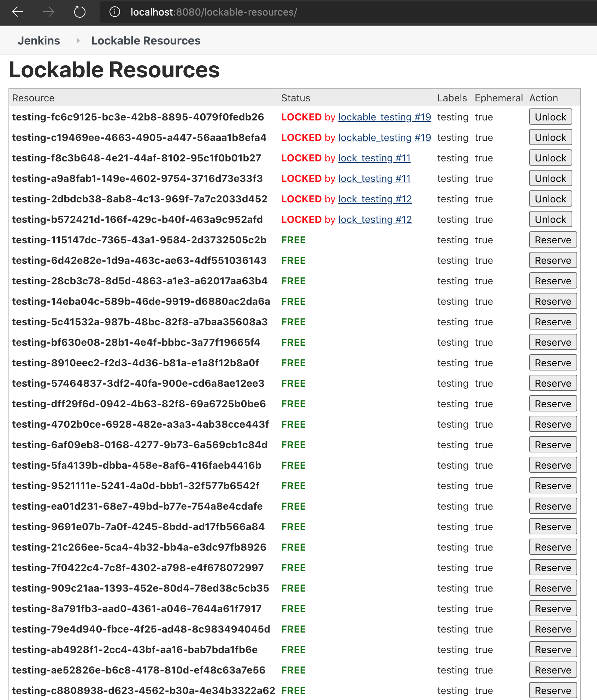Click the Lockable Resources page heading
The height and width of the screenshot is (700, 597).
[114, 70]
